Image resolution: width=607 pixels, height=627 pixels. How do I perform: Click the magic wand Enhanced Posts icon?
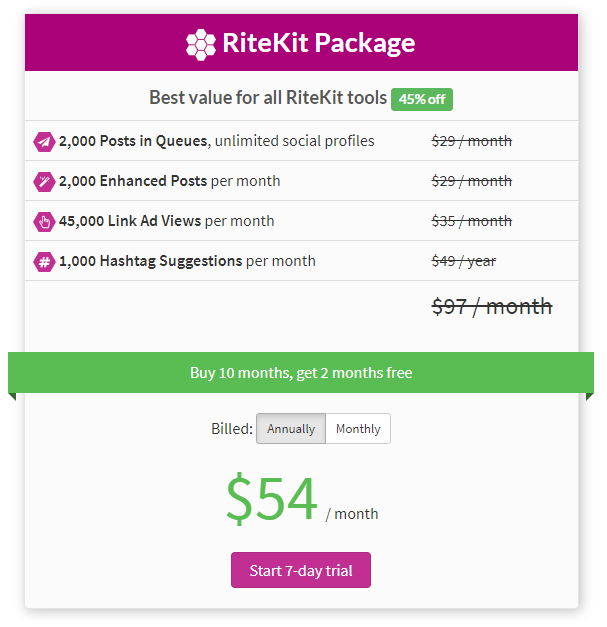pyautogui.click(x=44, y=182)
